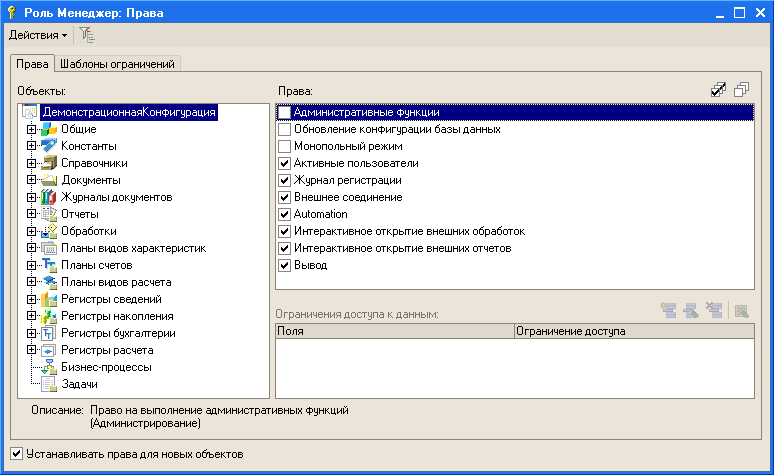This screenshot has width=774, height=475.
Task: Switch to Шаблоны ограничений tab
Action: [x=117, y=64]
